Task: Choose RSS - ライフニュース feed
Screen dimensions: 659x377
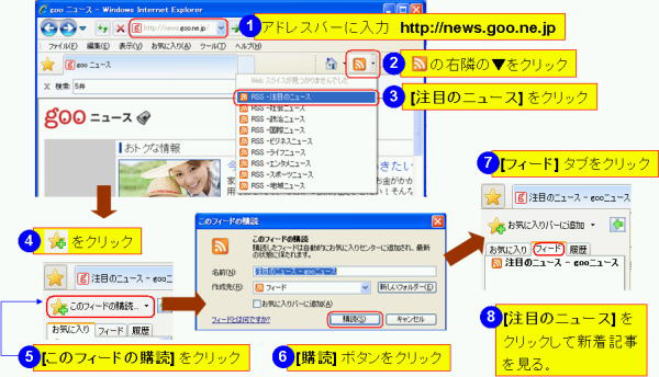Action: point(306,152)
